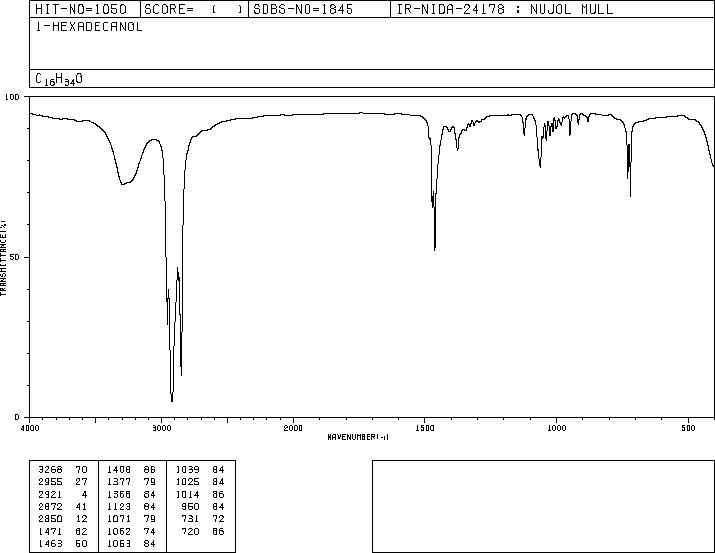Click the sharp peak bottom near 1463
The width and height of the screenshot is (715, 553).
pyautogui.click(x=435, y=249)
